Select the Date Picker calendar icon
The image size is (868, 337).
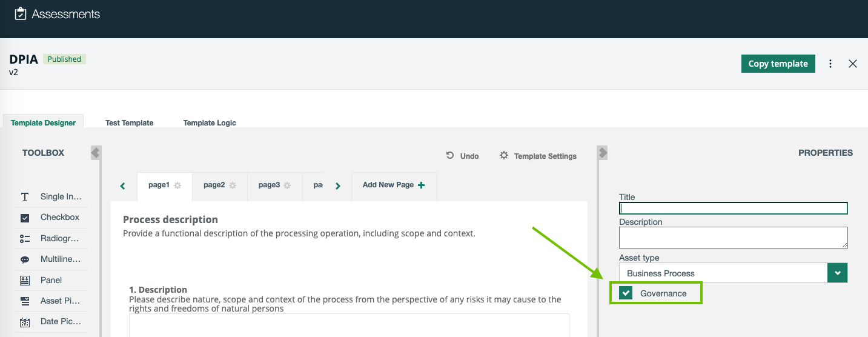pyautogui.click(x=25, y=322)
